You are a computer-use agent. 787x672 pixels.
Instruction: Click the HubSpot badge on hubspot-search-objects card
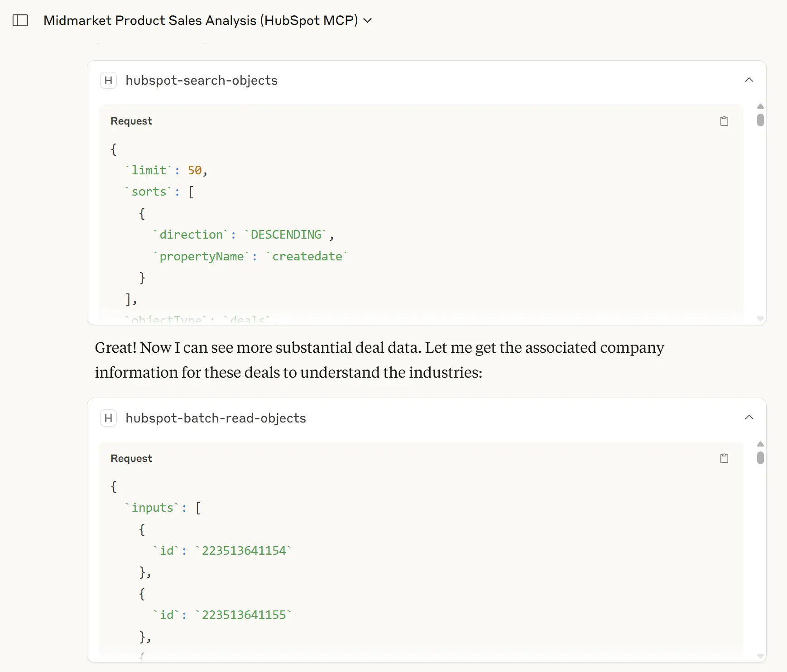click(108, 81)
